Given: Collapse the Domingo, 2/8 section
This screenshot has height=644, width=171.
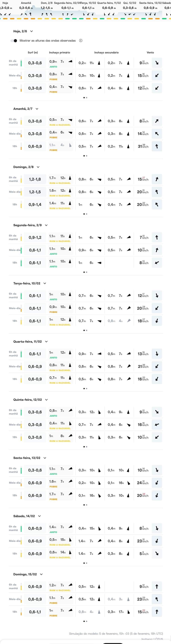Looking at the screenshot, I should [38, 167].
